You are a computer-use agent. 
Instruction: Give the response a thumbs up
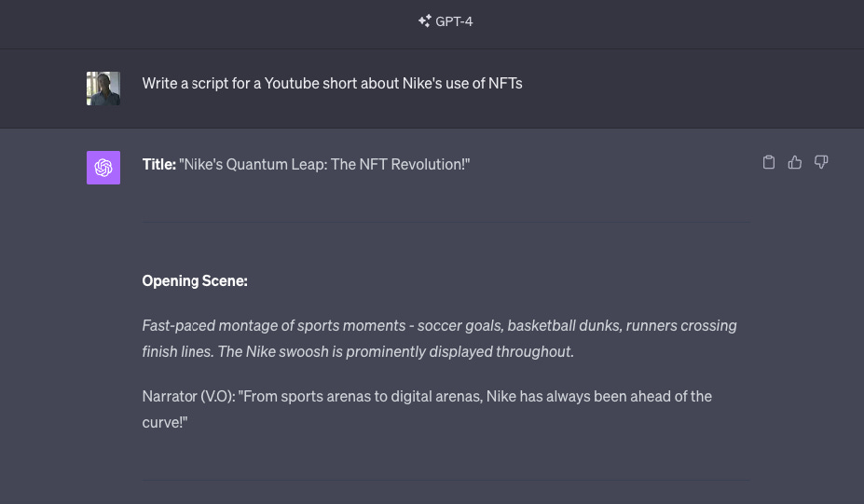795,162
